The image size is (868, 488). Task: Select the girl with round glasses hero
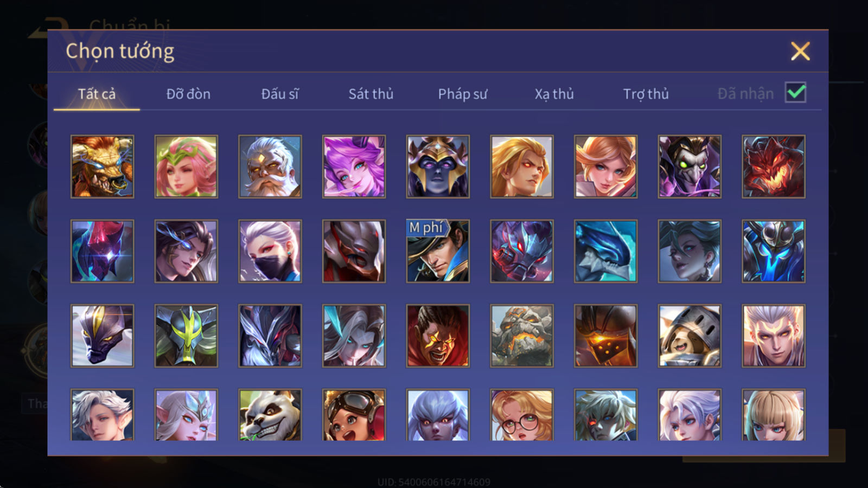pos(522,415)
